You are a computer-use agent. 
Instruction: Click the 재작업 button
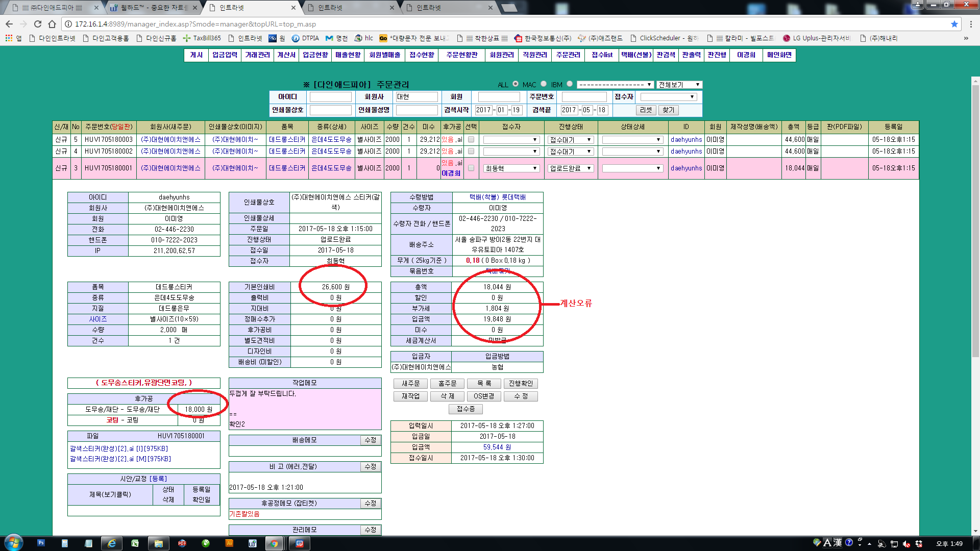point(410,396)
